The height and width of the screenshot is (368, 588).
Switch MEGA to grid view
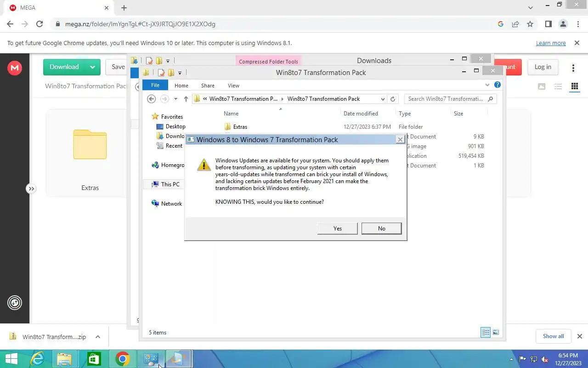coord(574,86)
